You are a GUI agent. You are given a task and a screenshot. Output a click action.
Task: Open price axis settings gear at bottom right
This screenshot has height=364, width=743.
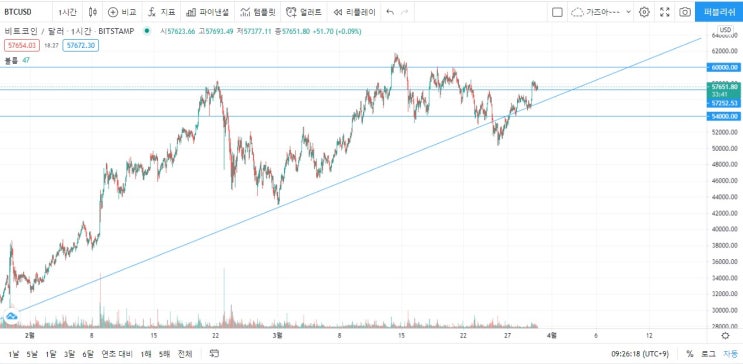coord(725,336)
